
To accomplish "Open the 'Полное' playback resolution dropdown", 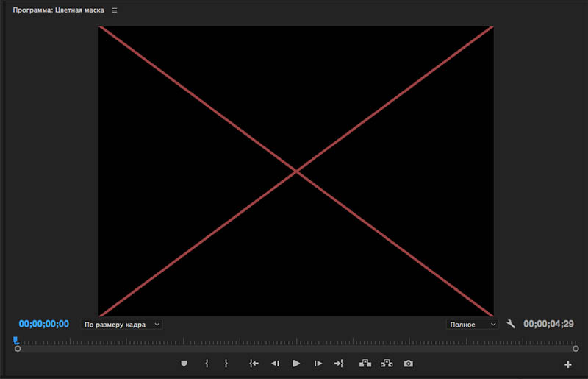I will 472,325.
